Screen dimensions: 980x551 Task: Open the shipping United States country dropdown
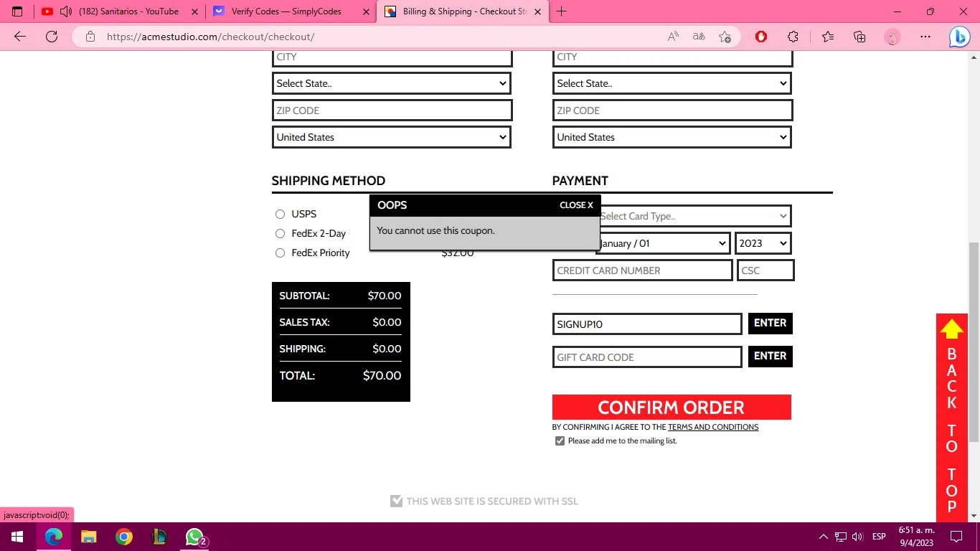[x=672, y=137]
